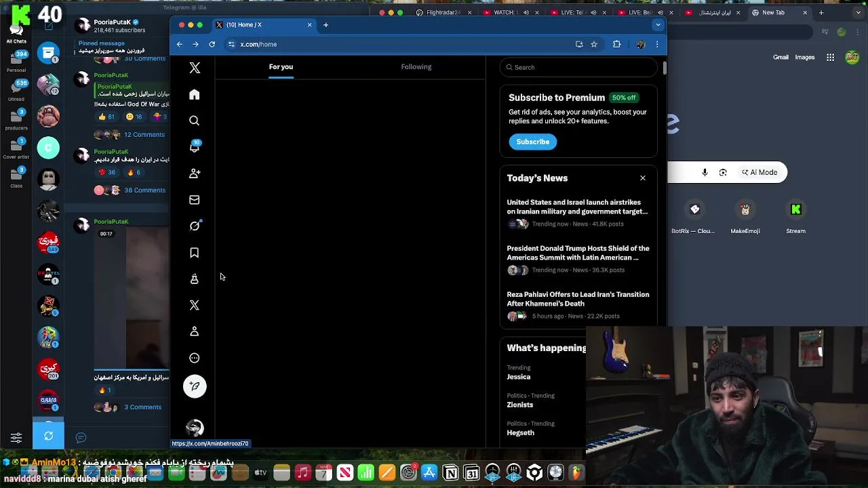
Task: Open Profile person icon in X sidebar
Action: pyautogui.click(x=195, y=331)
